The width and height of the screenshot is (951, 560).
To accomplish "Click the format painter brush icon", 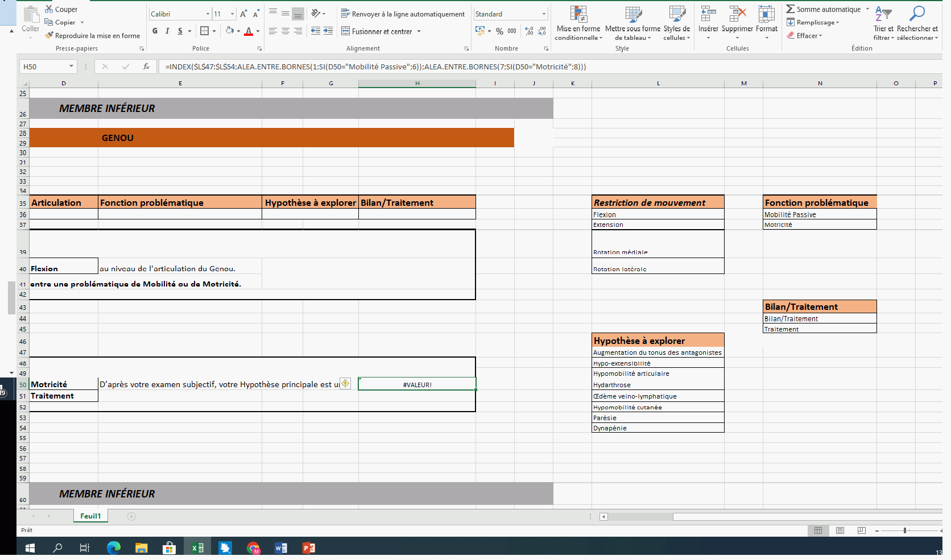I will 49,35.
